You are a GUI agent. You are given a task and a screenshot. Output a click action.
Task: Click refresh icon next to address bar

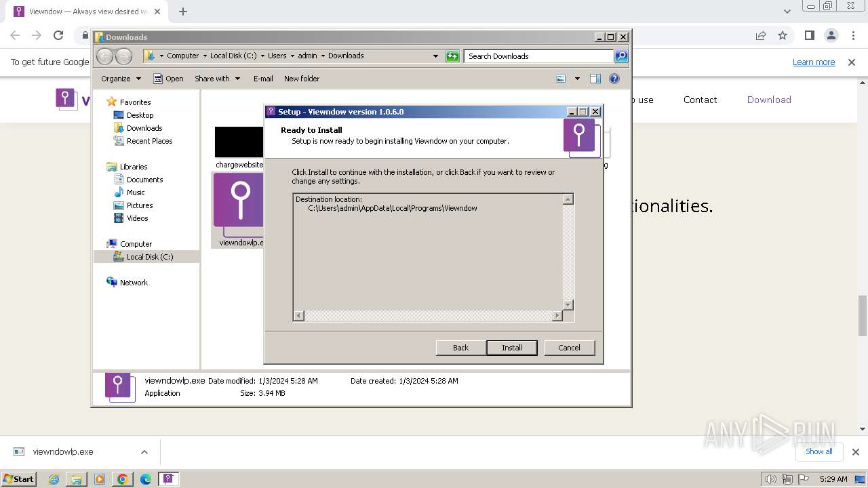(452, 56)
